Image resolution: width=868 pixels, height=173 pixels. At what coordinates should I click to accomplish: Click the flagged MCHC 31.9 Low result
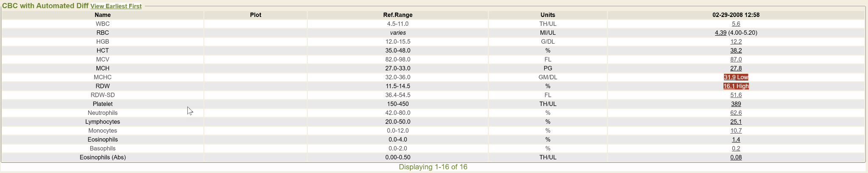coord(736,77)
